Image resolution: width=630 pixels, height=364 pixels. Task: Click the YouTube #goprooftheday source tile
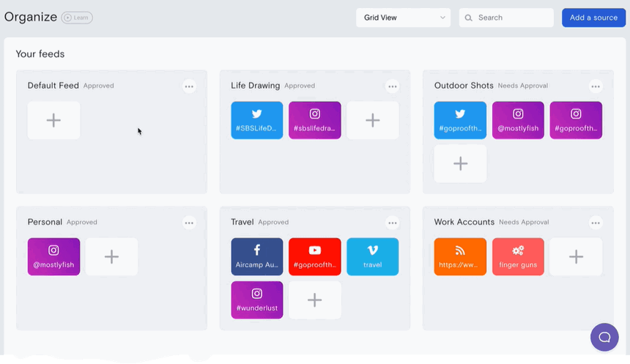point(314,256)
